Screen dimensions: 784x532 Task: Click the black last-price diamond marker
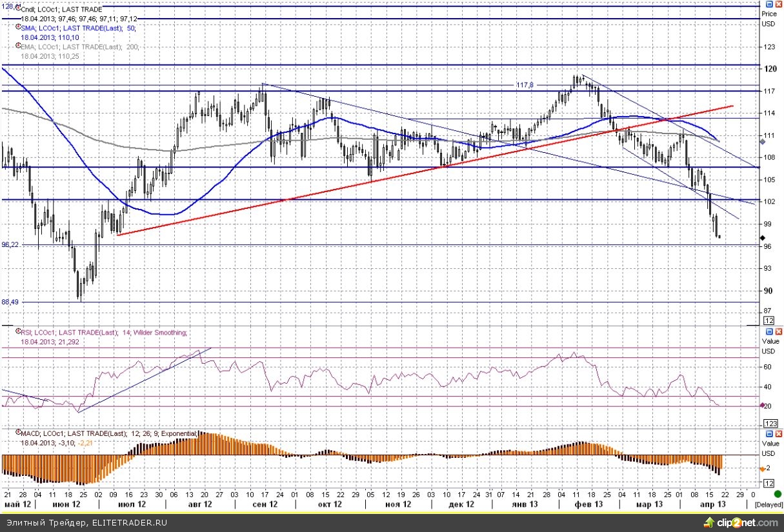tap(763, 238)
